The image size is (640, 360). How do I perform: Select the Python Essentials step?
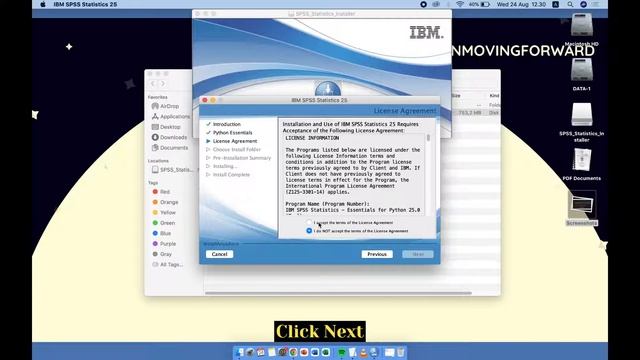(232, 133)
